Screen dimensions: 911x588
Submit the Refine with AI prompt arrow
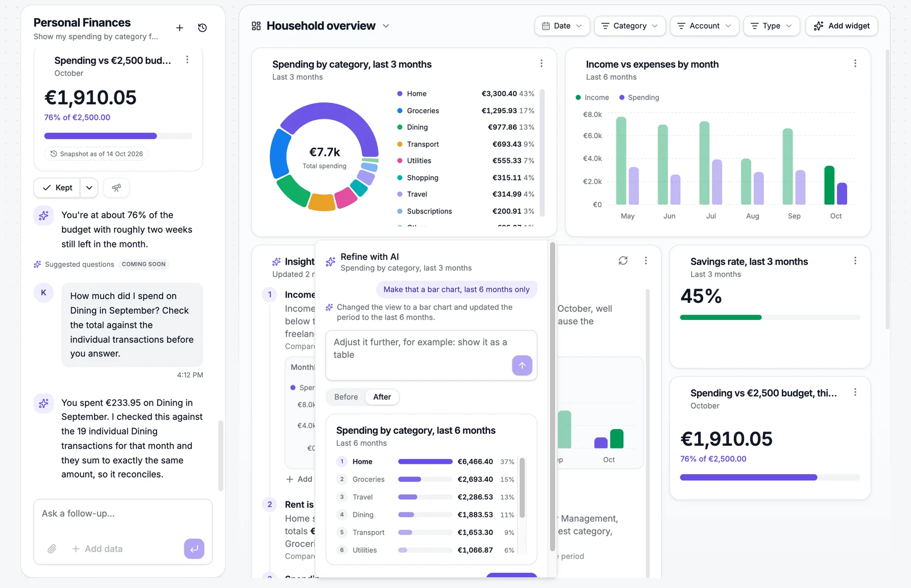click(x=522, y=365)
